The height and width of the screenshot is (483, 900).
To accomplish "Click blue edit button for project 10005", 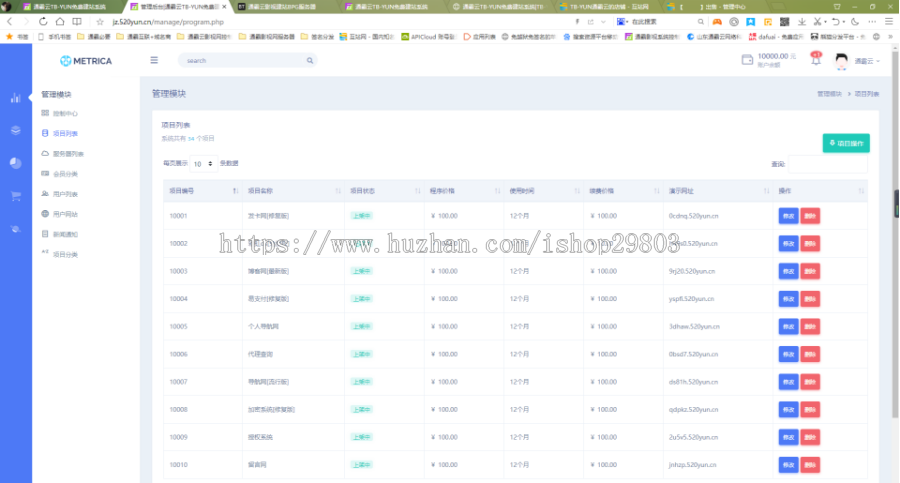I will pos(788,326).
